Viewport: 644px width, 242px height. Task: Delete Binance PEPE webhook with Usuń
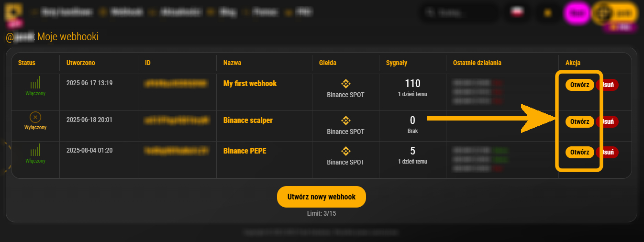click(608, 153)
